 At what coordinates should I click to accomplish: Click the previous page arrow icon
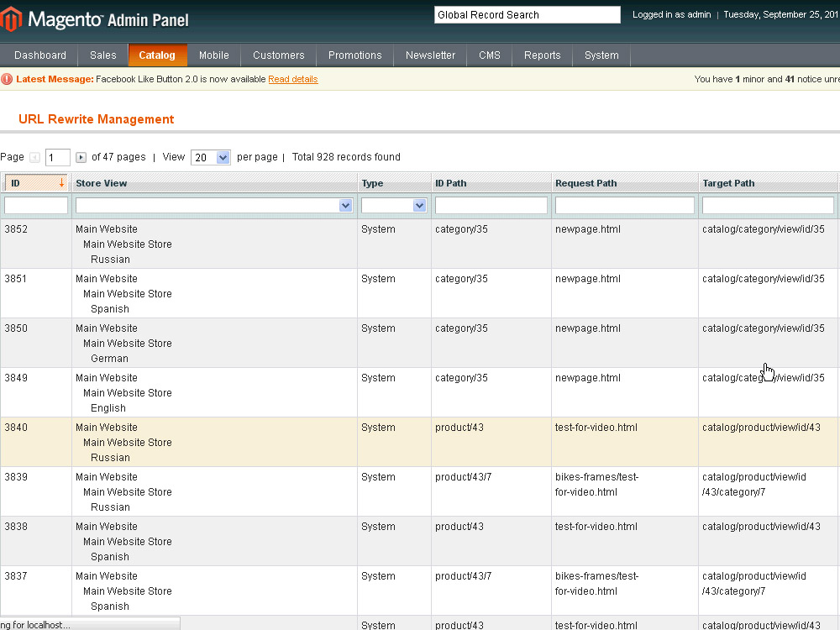34,157
